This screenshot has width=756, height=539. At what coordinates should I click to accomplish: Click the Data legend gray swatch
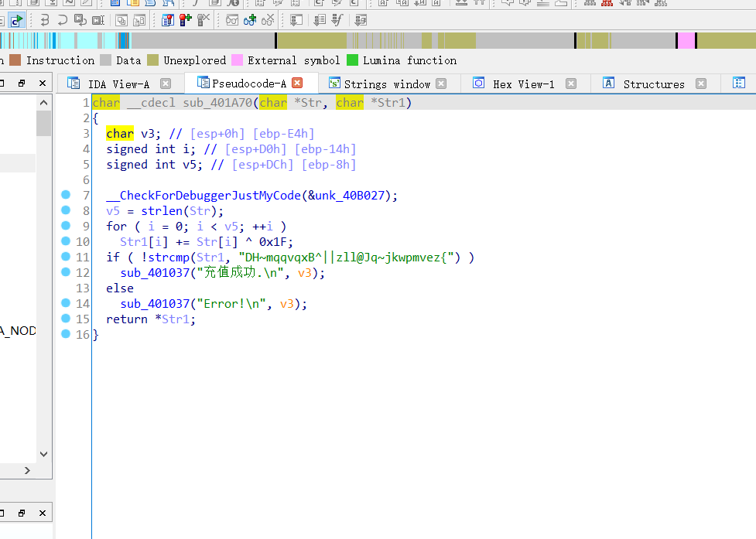tap(105, 60)
